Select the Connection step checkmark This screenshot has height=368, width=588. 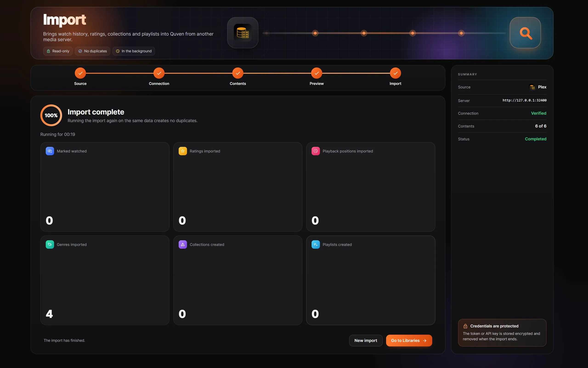coord(159,73)
